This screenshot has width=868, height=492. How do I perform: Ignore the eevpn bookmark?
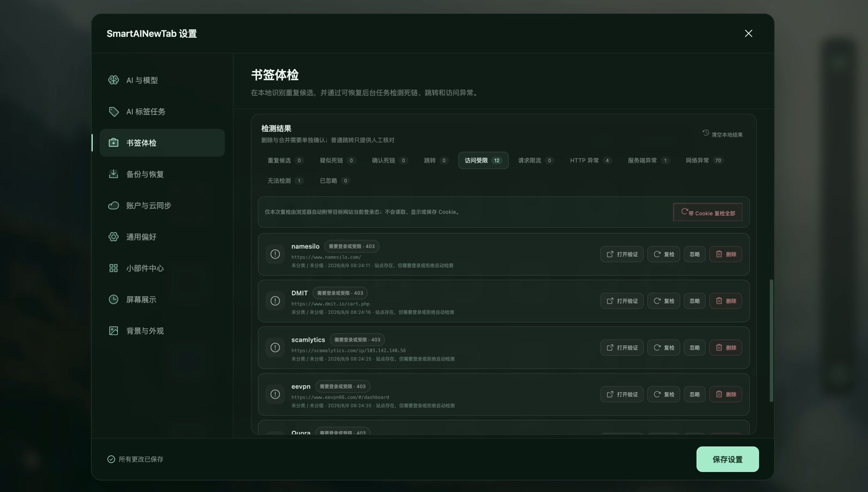point(694,394)
